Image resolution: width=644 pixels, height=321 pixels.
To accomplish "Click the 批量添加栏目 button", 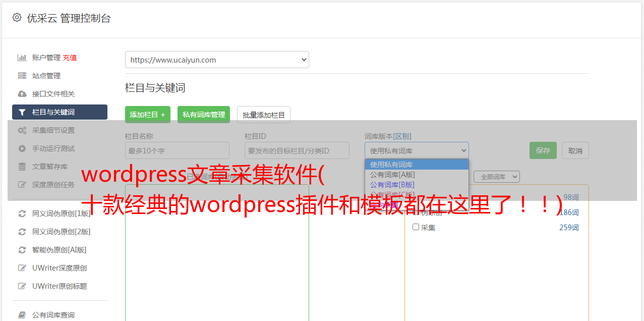I will [x=264, y=115].
